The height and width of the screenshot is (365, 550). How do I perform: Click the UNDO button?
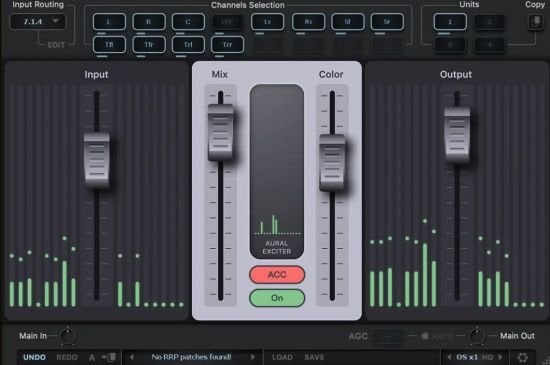(34, 357)
